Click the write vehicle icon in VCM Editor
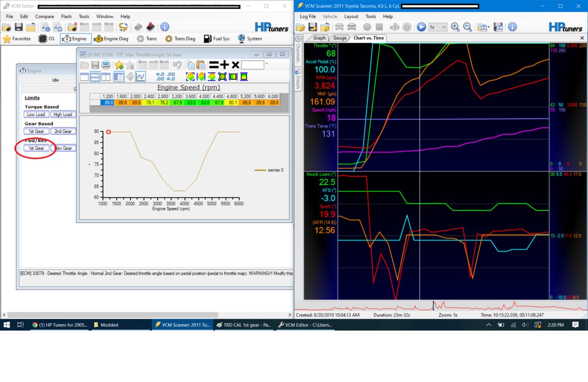 (150, 27)
